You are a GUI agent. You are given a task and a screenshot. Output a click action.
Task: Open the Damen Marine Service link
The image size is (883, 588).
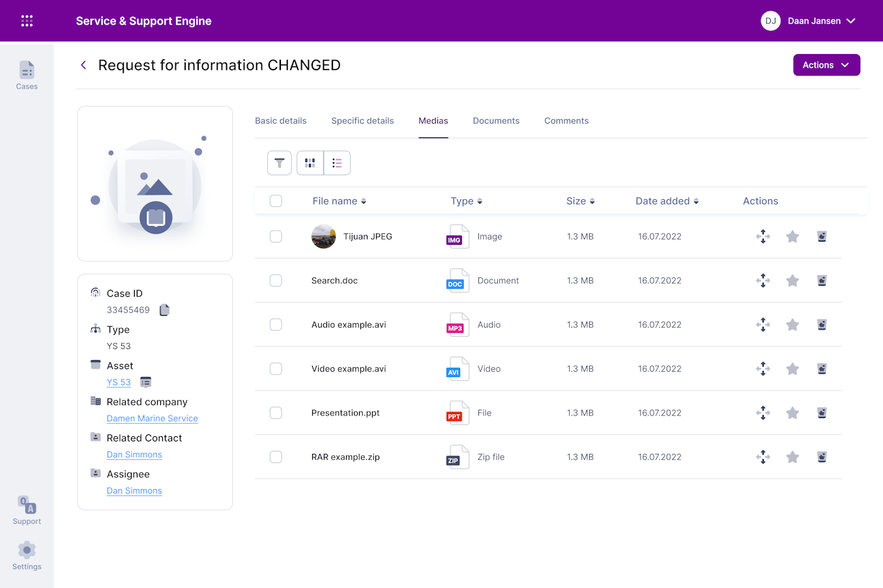(x=152, y=419)
